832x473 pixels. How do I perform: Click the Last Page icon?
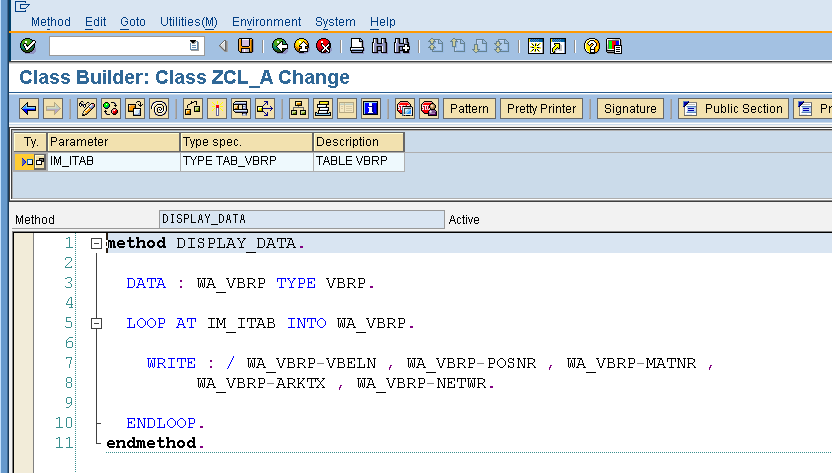(x=501, y=46)
